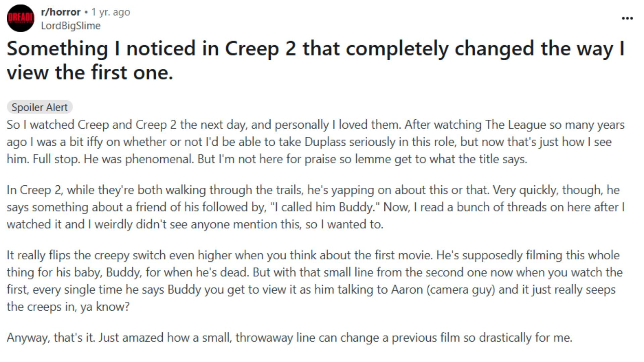Click 'view the first one.' in the title
644x362 pixels.
coord(90,73)
